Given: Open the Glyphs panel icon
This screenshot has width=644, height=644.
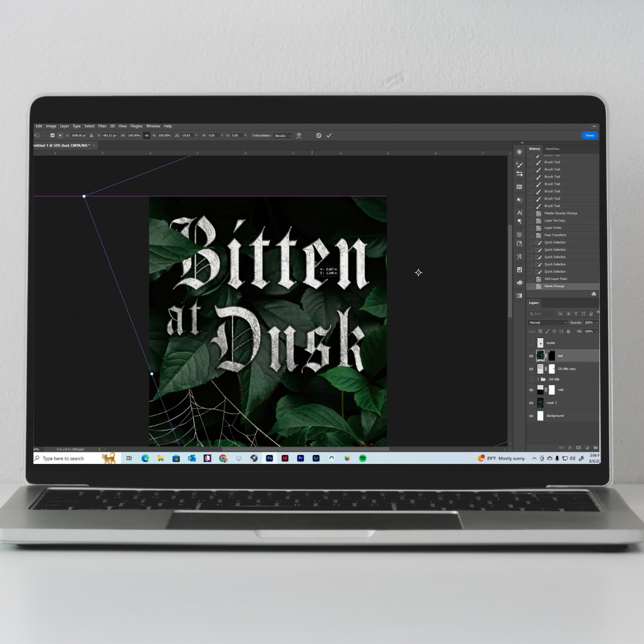Looking at the screenshot, I should tap(519, 256).
